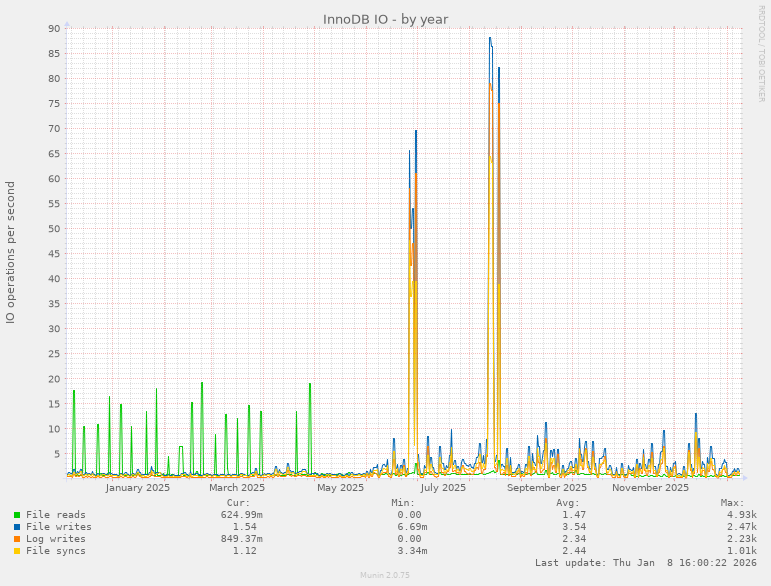This screenshot has height=586, width=771.
Task: Click the 'File syncs' legend label
Action: coord(56,551)
